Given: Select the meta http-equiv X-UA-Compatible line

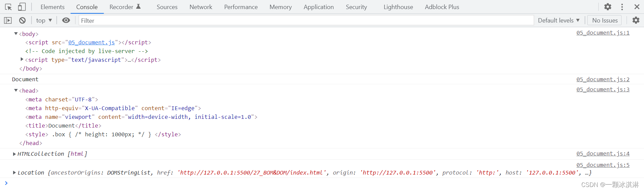Looking at the screenshot, I should [113, 108].
